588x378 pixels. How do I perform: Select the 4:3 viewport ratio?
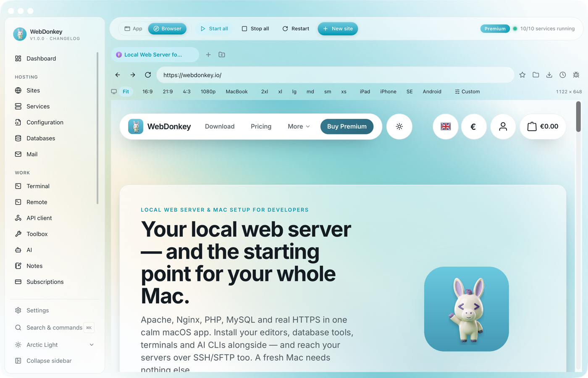[186, 92]
